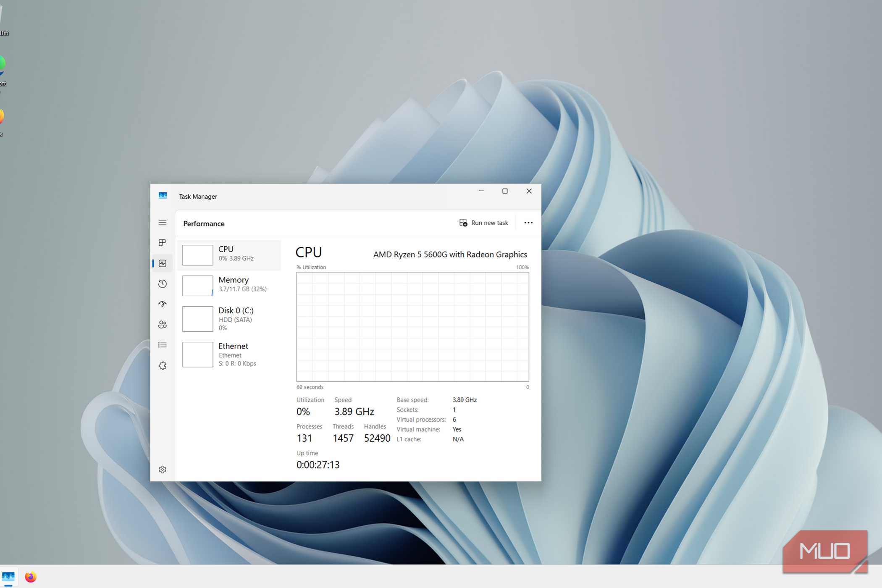Click the 'Base speed:' label
Image resolution: width=882 pixels, height=588 pixels.
pyautogui.click(x=412, y=400)
